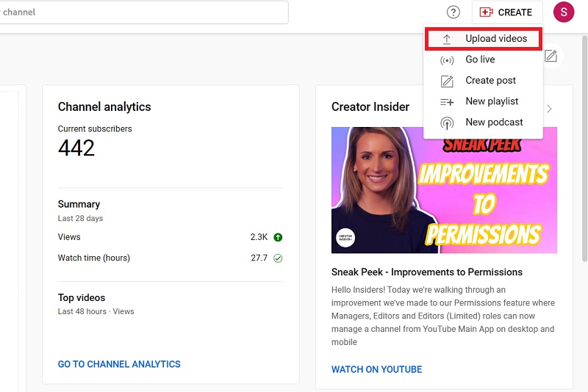The image size is (588, 392).
Task: Click the Watch time value 27.7
Action: tap(259, 258)
